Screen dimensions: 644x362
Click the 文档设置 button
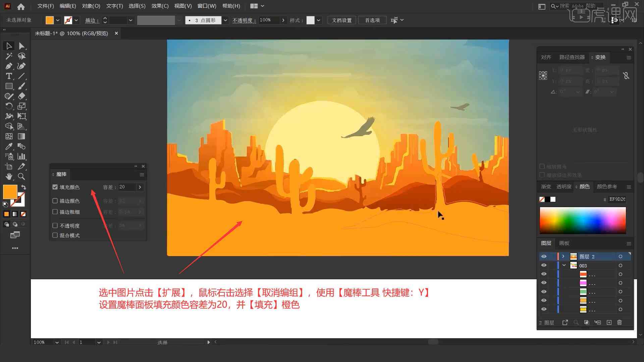344,20
